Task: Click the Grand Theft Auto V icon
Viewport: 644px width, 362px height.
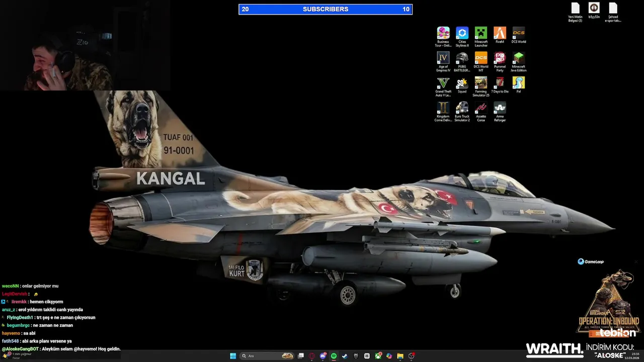Action: point(443,86)
